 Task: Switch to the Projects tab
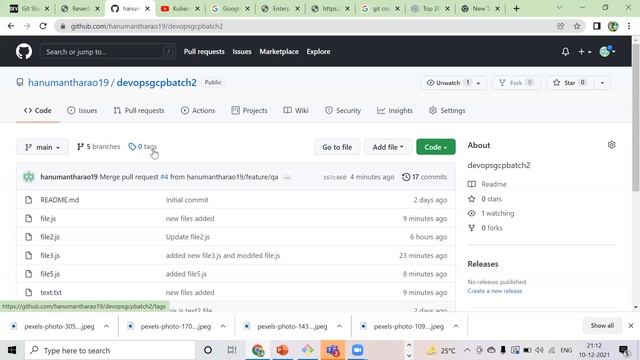[249, 111]
